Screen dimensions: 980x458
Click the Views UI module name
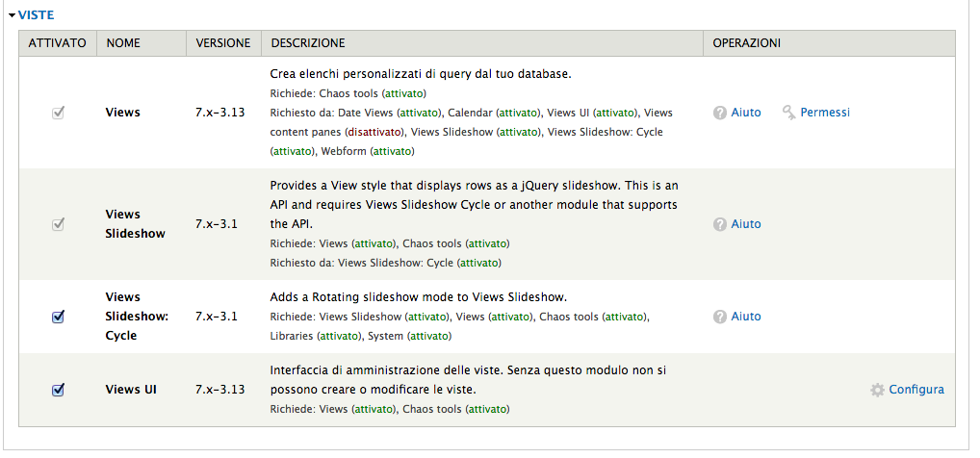[x=131, y=390]
